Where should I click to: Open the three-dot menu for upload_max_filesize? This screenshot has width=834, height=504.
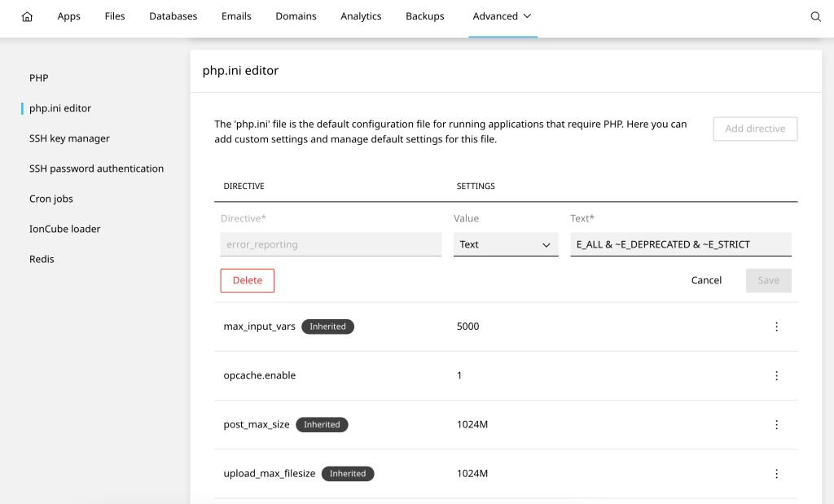[x=776, y=474]
